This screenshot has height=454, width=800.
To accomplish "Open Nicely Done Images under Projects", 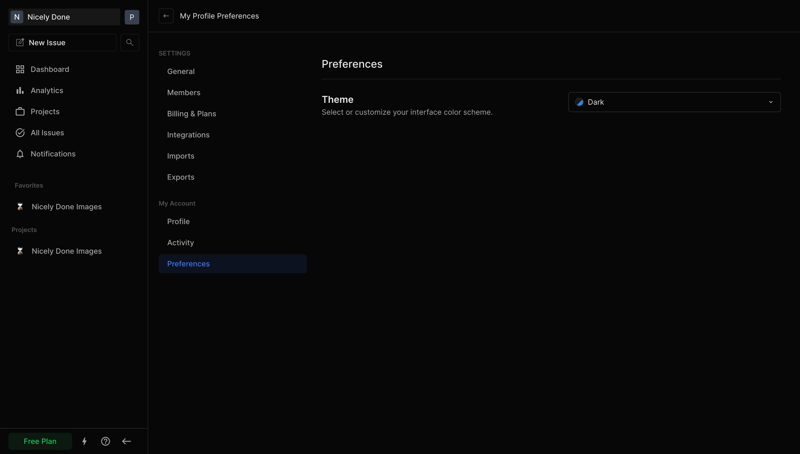I will click(x=66, y=251).
